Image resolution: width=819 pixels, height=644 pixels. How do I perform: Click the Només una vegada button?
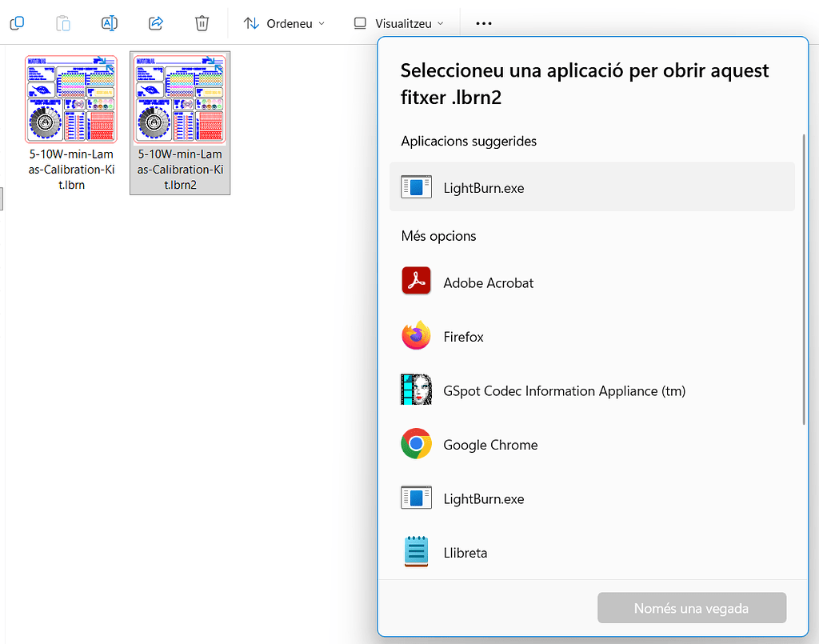click(692, 608)
